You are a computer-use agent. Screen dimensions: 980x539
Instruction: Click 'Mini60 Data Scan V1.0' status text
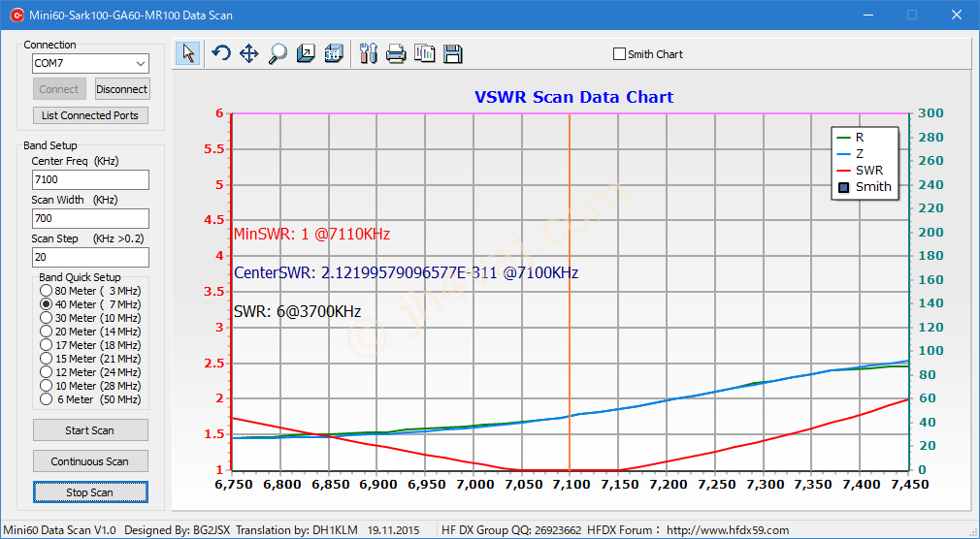(60, 530)
